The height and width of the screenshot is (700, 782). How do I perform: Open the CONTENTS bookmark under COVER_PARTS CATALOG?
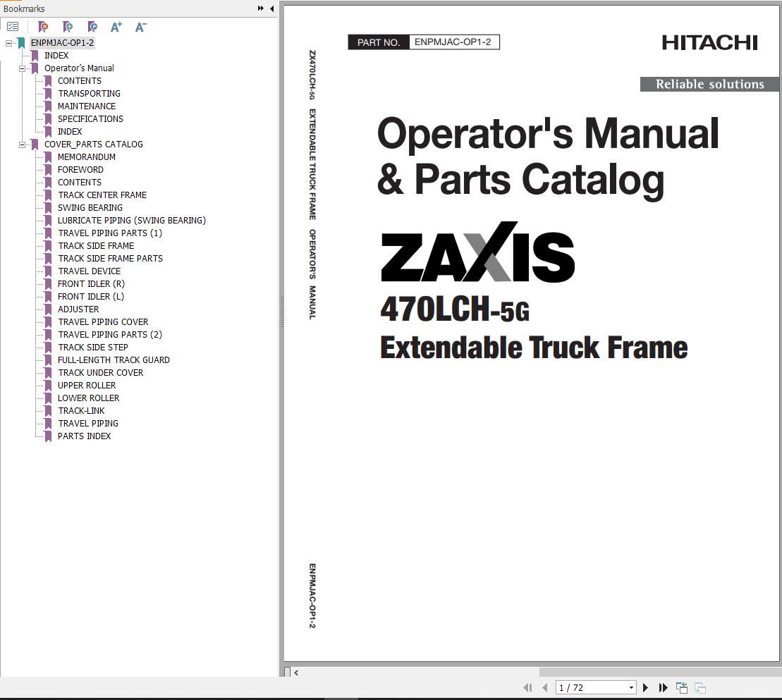point(79,183)
